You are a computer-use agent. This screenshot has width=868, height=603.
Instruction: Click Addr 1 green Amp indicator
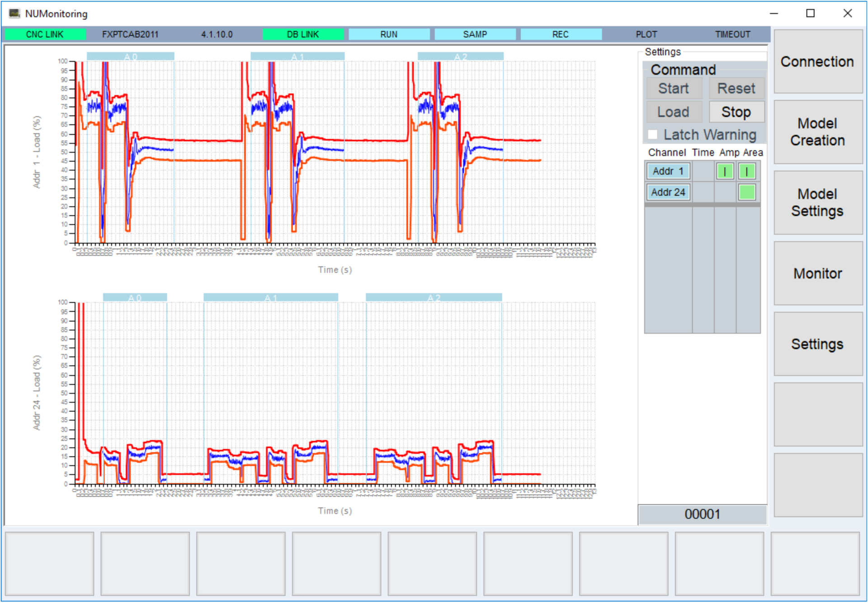[725, 171]
